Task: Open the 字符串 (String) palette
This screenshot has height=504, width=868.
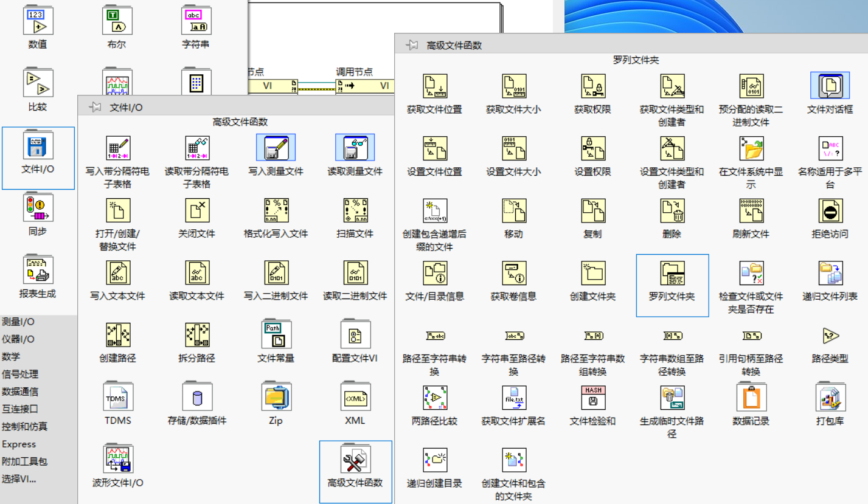Action: pyautogui.click(x=196, y=20)
